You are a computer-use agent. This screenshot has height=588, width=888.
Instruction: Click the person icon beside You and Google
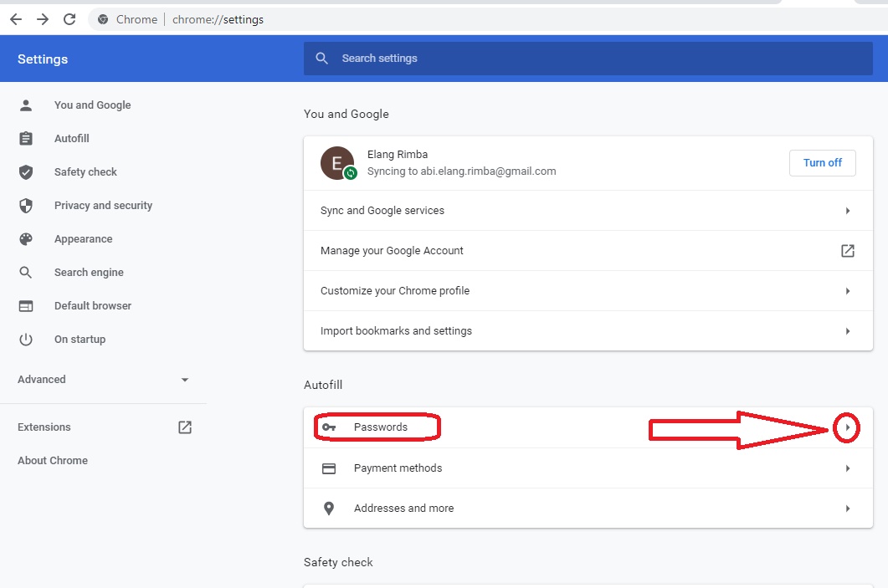coord(26,105)
